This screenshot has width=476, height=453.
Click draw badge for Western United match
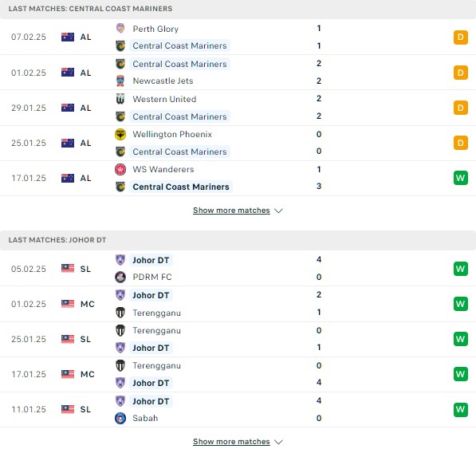pyautogui.click(x=461, y=108)
